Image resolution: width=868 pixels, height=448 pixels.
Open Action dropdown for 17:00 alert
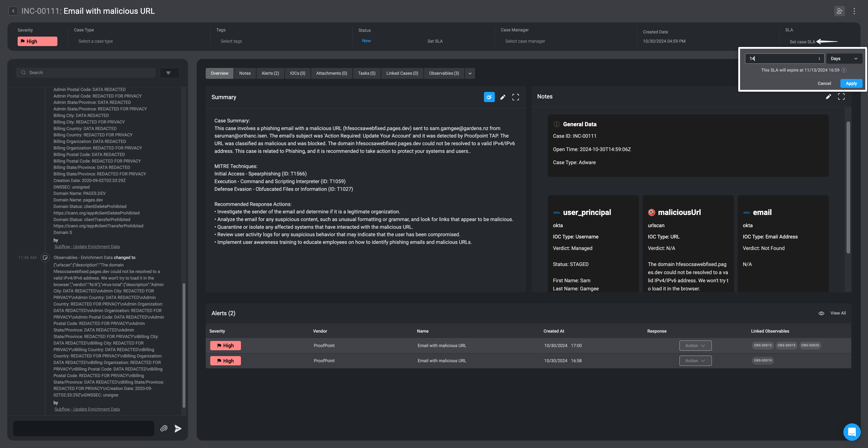tap(696, 346)
